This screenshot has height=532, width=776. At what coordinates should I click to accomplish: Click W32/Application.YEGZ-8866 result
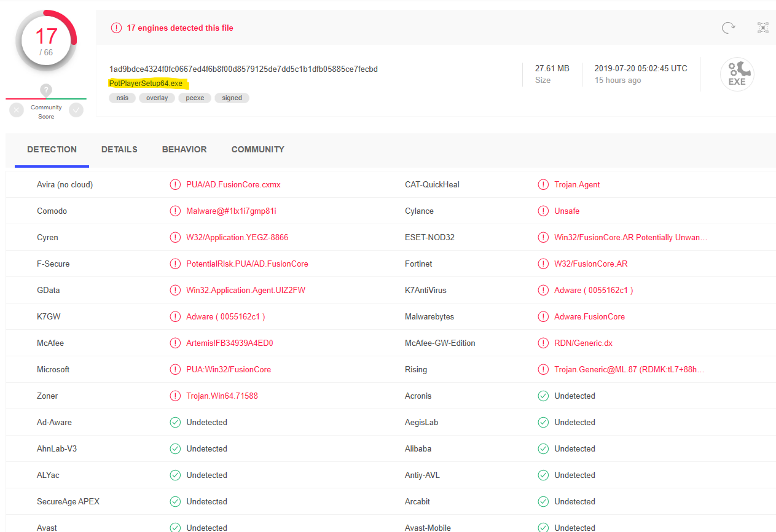pyautogui.click(x=237, y=237)
